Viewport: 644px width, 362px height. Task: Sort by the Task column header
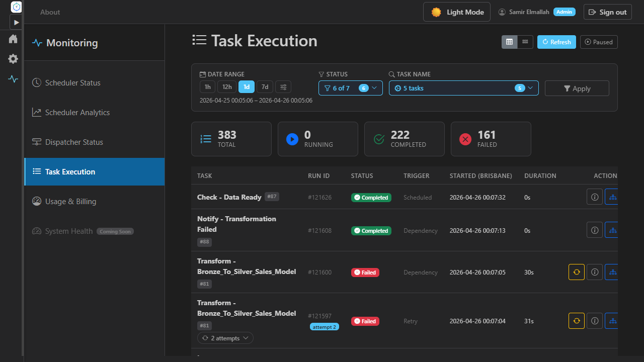point(205,175)
